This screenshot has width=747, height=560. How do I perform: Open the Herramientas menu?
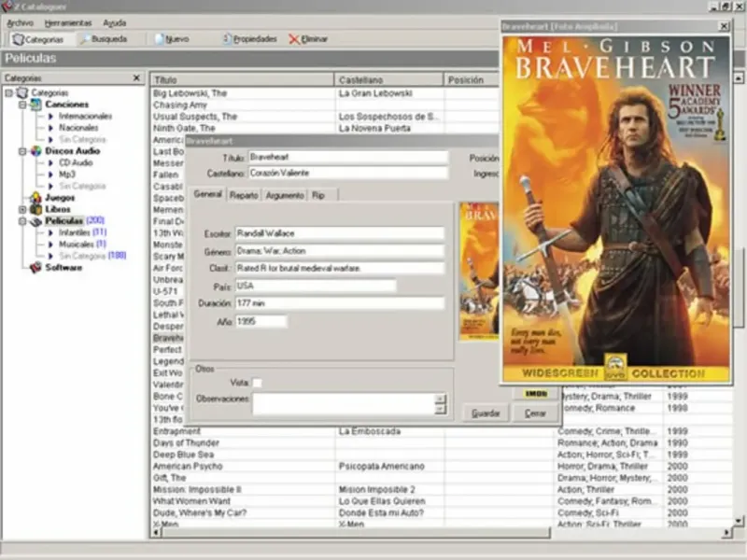click(68, 21)
